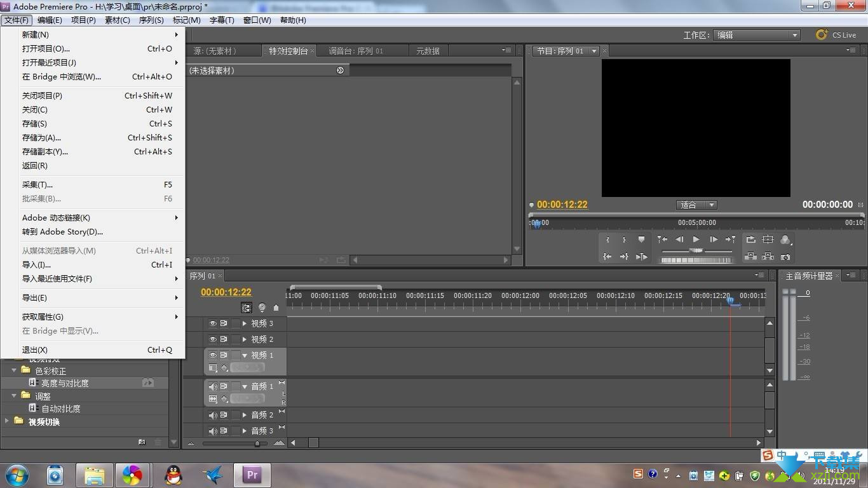868x488 pixels.
Task: Click the timeline Set Unnumbered Marker icon
Action: 276,308
